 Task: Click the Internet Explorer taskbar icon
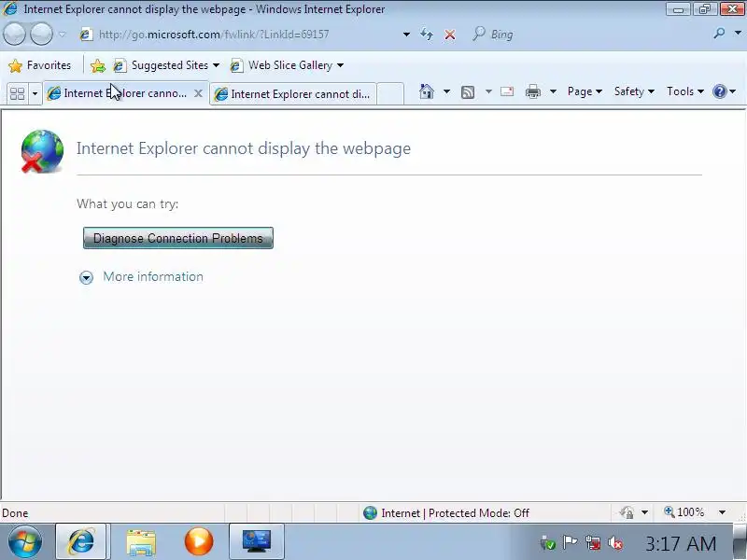[81, 541]
